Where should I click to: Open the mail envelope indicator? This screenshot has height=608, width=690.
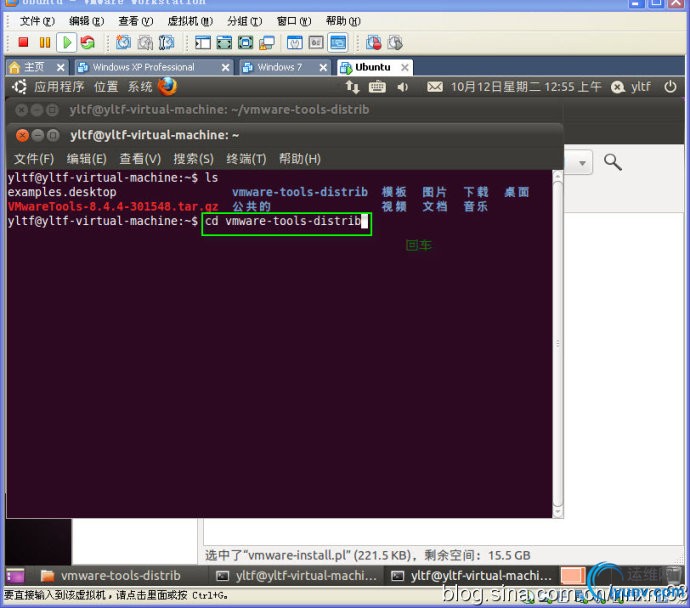click(x=435, y=87)
